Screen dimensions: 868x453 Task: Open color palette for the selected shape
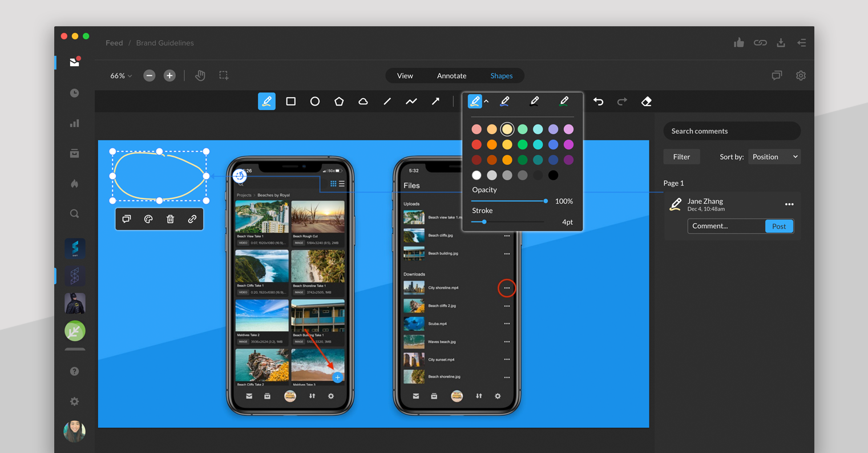pyautogui.click(x=148, y=219)
